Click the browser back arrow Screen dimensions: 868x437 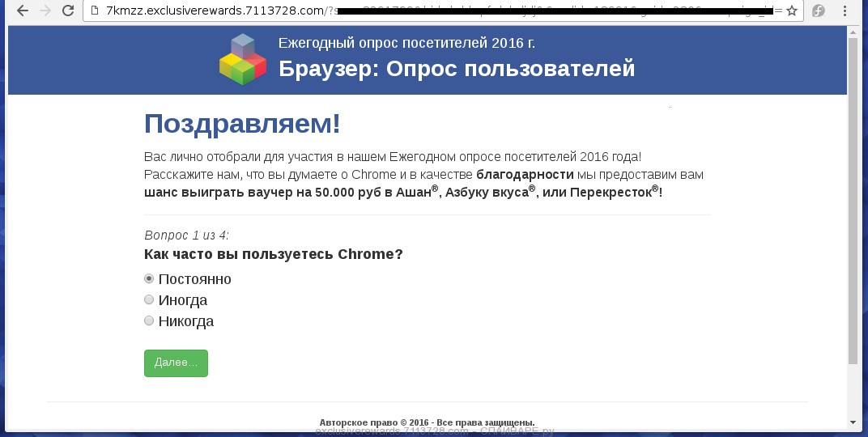(x=23, y=11)
